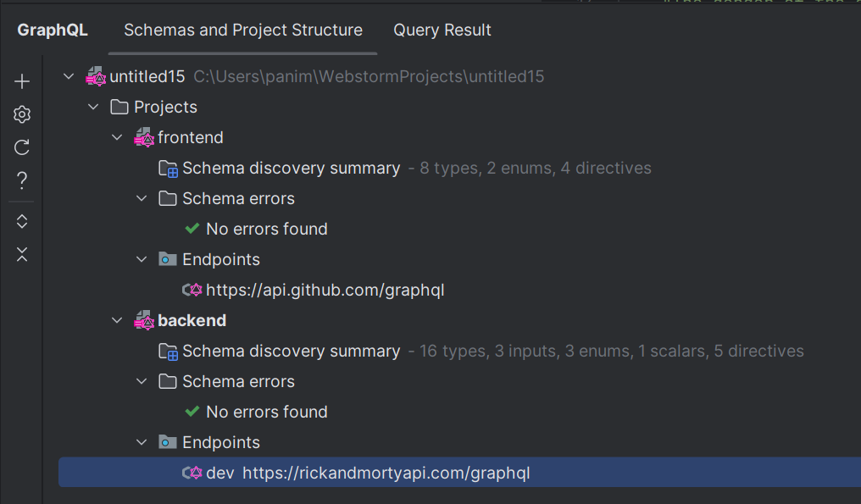Click the refresh schemas icon
The width and height of the screenshot is (861, 504).
coord(22,147)
